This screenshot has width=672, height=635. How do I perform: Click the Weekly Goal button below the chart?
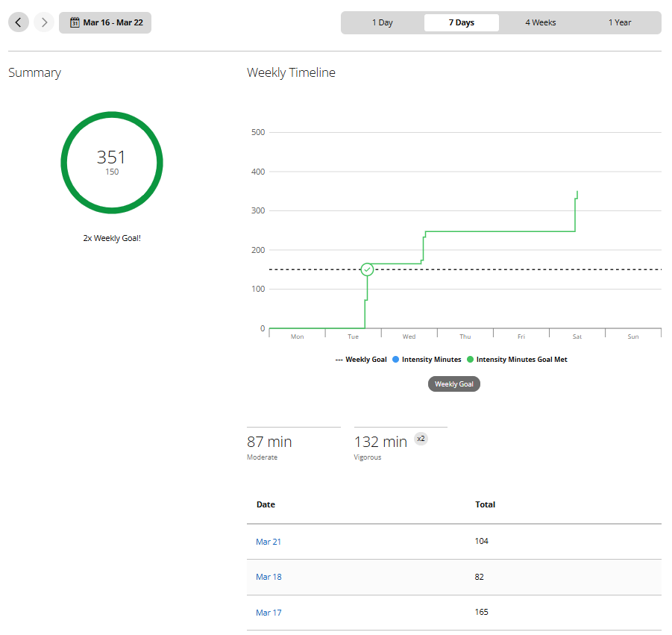click(453, 384)
